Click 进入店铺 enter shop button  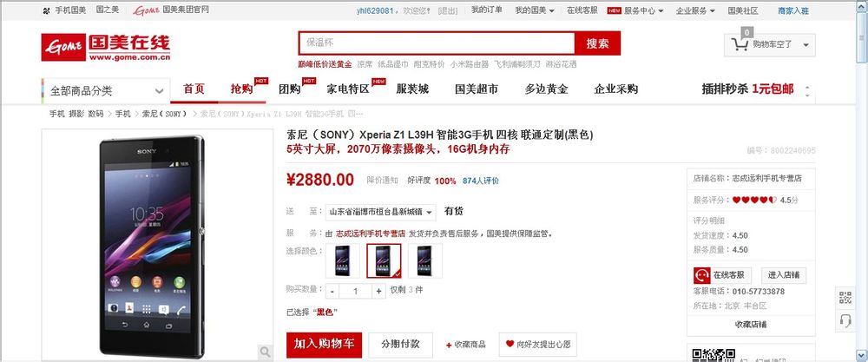click(784, 275)
